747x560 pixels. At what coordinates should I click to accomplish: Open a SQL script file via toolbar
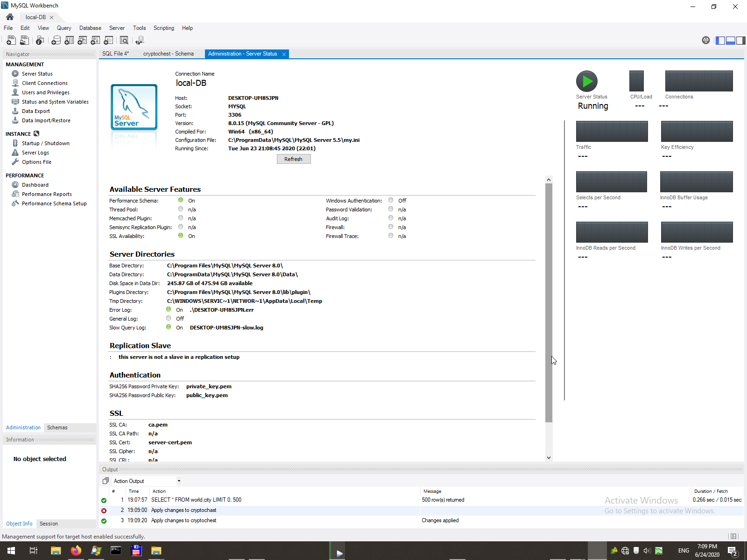tap(25, 41)
